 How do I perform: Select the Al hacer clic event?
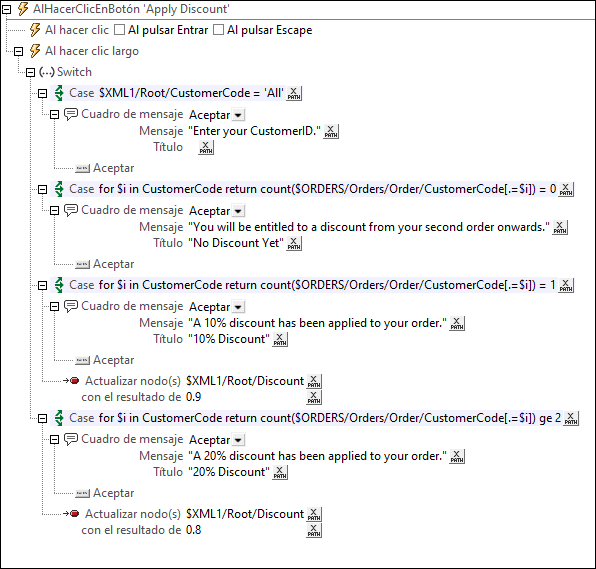pos(77,30)
